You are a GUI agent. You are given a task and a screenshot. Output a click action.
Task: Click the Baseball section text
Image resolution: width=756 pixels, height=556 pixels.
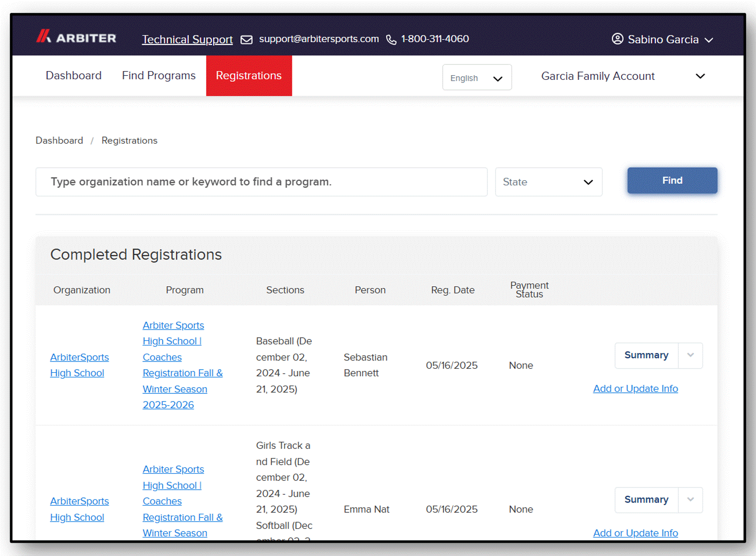(284, 365)
